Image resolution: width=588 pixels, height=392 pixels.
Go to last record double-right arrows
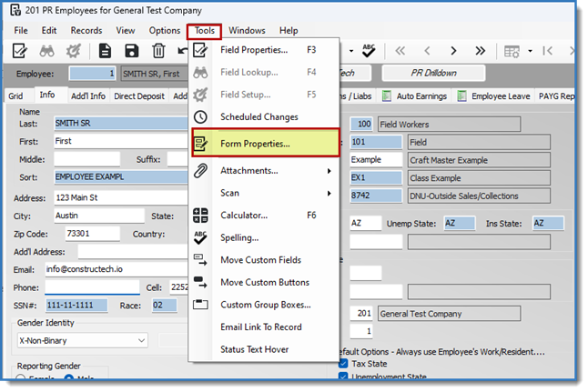coord(480,51)
